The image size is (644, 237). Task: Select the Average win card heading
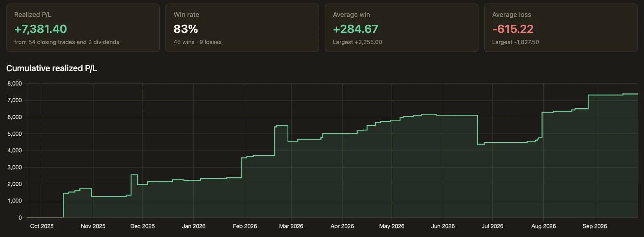[x=351, y=14]
